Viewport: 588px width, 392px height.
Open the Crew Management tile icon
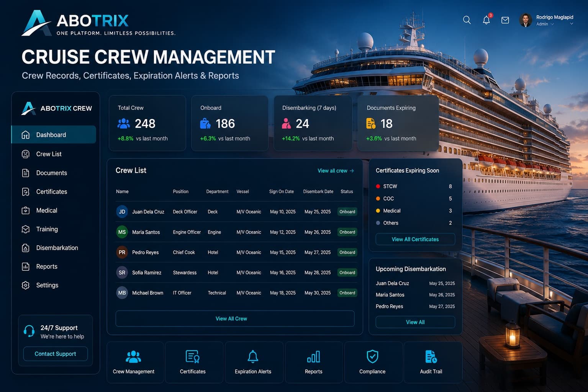[x=133, y=357]
